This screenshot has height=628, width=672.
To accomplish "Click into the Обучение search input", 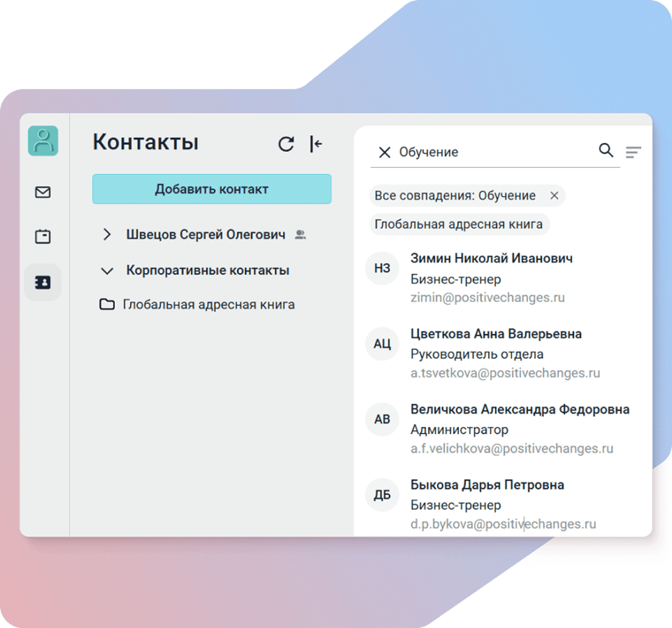I will (x=491, y=152).
